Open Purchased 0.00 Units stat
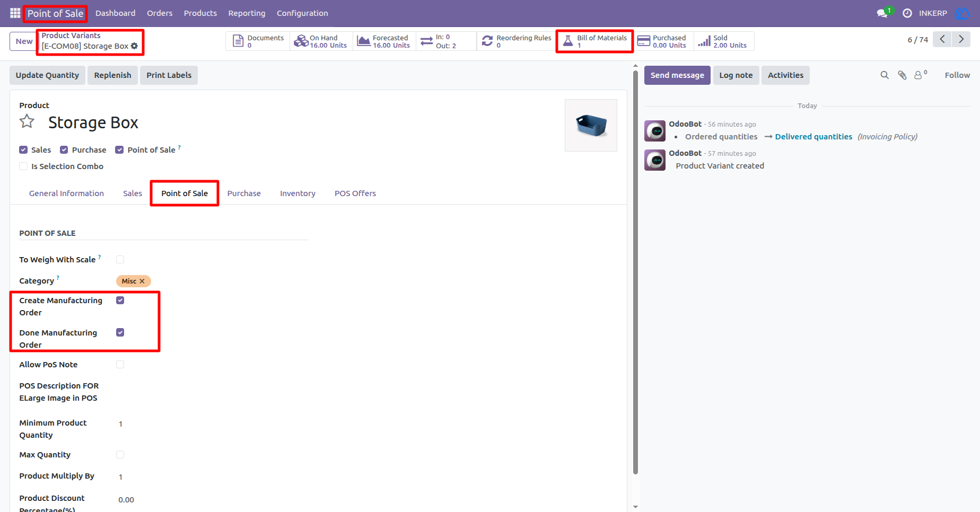Viewport: 980px width, 512px height. (x=663, y=41)
